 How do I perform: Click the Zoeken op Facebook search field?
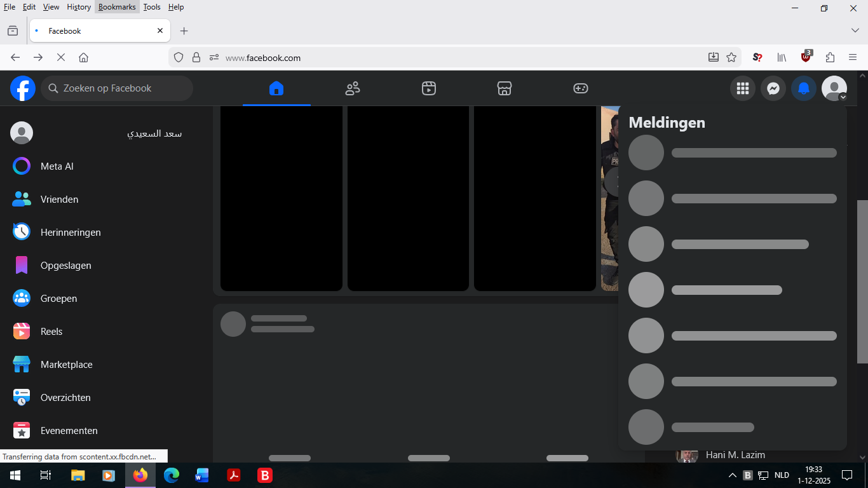coord(118,88)
